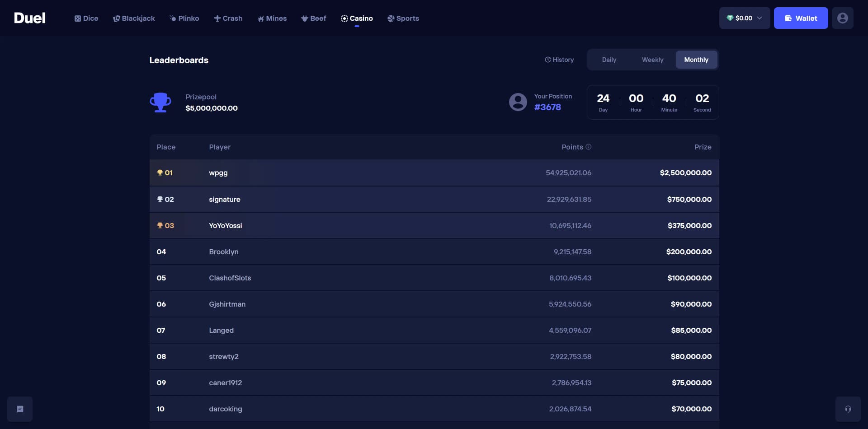The height and width of the screenshot is (429, 868).
Task: Check Your Position #3678 link
Action: point(547,107)
